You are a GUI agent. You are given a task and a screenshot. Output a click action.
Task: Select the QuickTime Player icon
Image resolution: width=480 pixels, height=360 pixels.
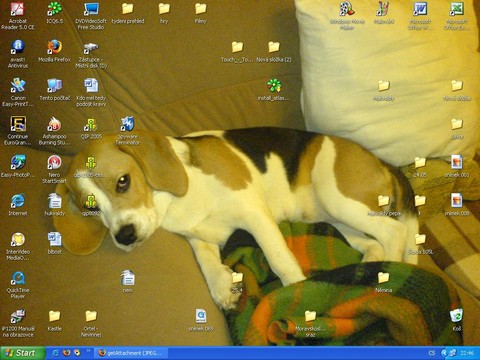pyautogui.click(x=18, y=285)
